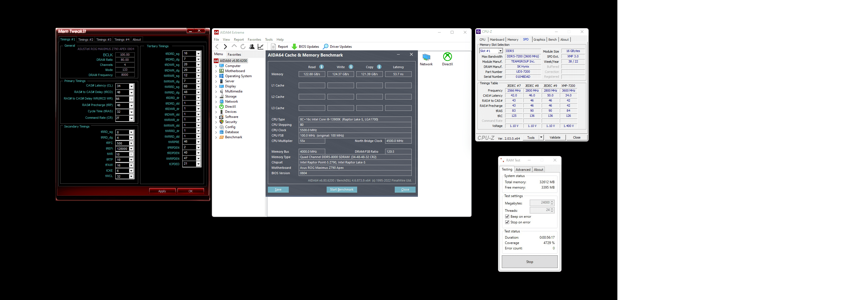Viewport: 868px width, 300px height.
Task: Click Start Benchmark button
Action: pos(342,189)
